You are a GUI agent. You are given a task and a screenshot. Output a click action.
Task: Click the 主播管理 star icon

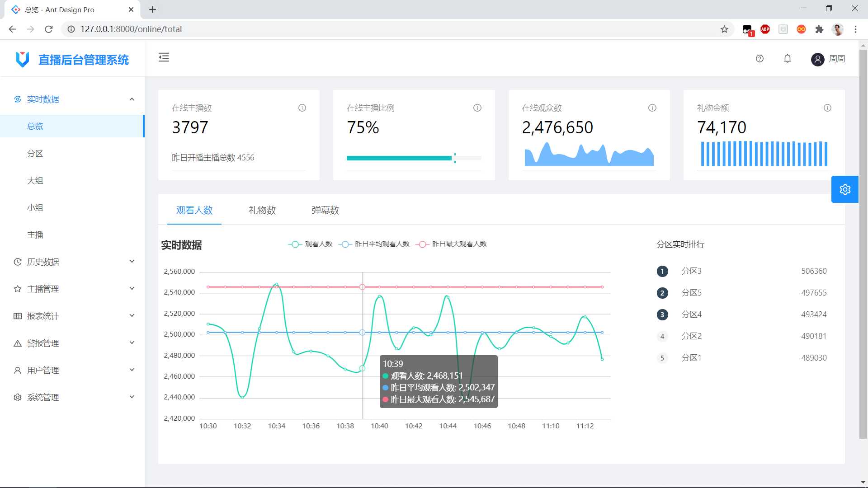tap(18, 289)
